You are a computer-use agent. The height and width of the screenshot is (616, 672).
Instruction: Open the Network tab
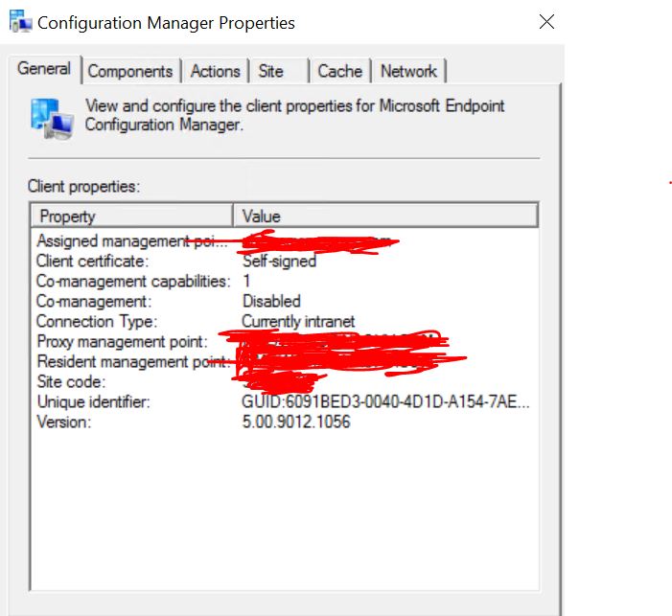[x=409, y=71]
